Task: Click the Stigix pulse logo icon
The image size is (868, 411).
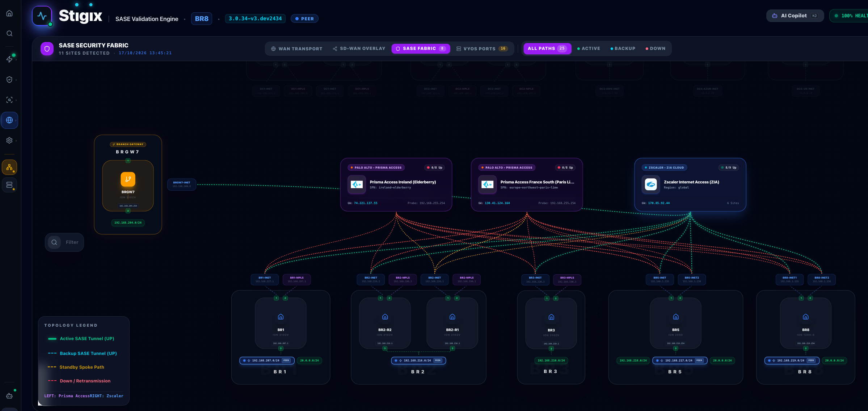Action: 42,16
